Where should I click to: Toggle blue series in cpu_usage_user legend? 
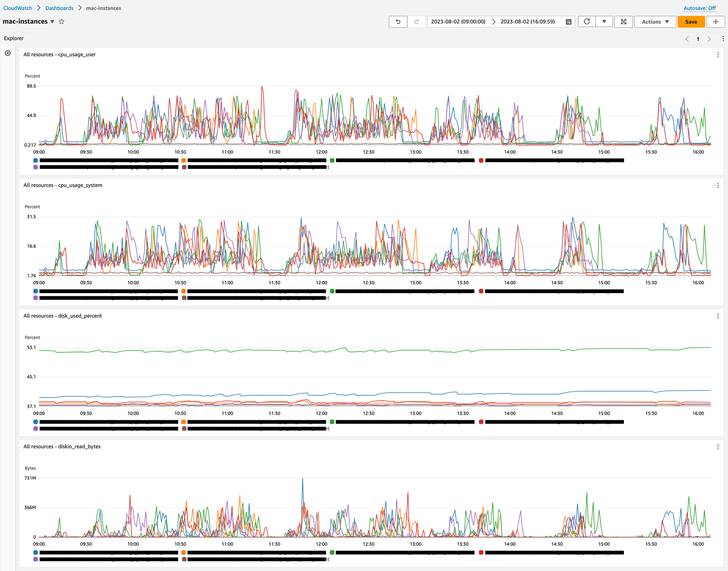pos(36,160)
